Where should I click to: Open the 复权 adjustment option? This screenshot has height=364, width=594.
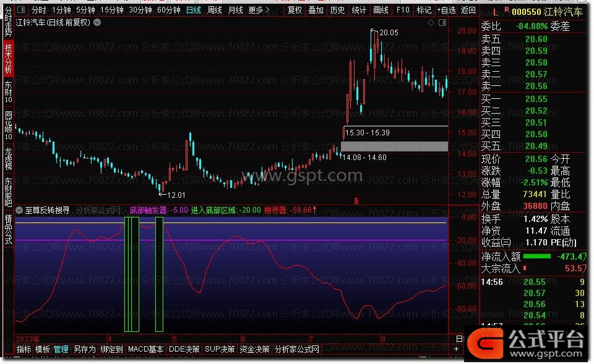(295, 10)
